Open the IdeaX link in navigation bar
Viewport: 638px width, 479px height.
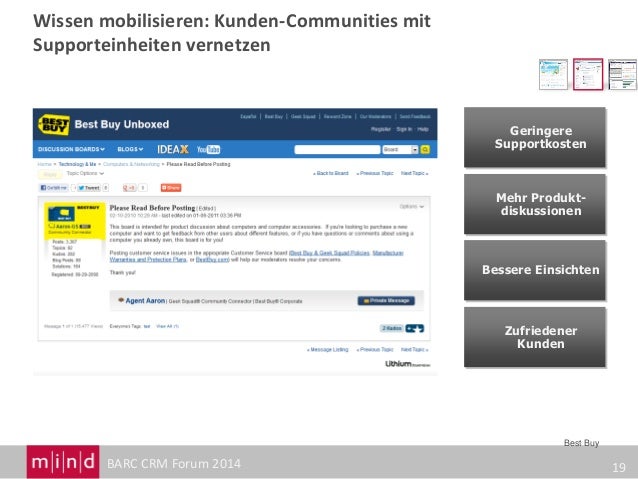click(x=173, y=149)
